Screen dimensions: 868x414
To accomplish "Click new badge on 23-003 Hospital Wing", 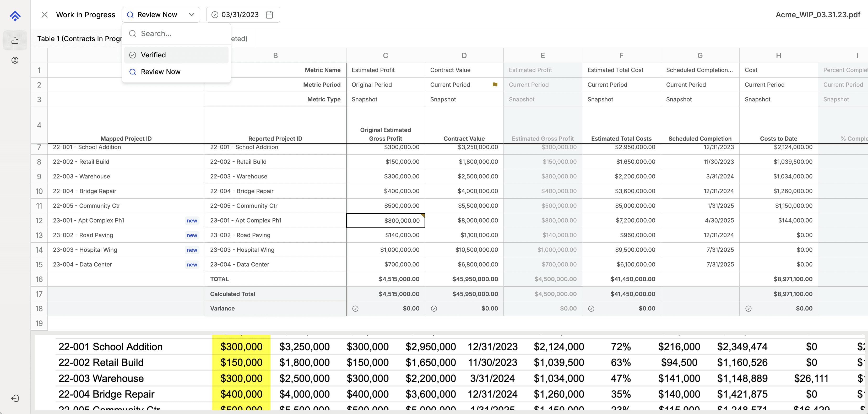I will click(x=192, y=250).
